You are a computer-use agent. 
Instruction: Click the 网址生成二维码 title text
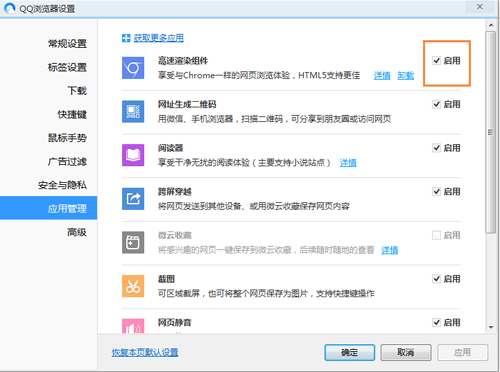187,104
